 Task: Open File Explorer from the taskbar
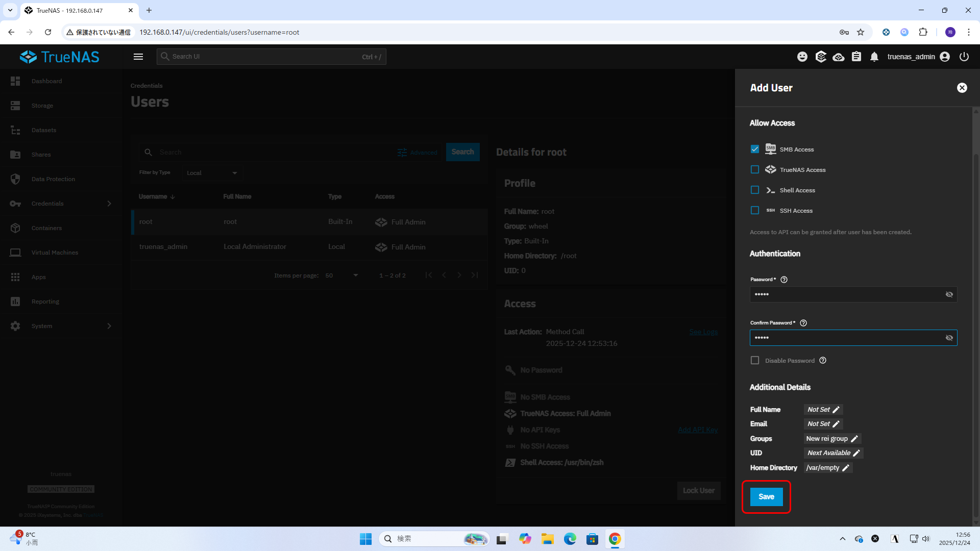tap(548, 539)
